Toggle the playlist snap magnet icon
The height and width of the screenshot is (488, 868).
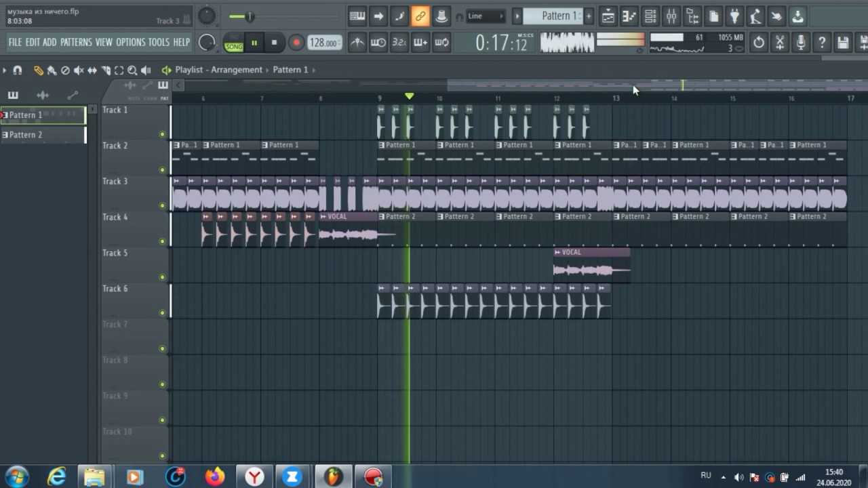click(x=18, y=70)
